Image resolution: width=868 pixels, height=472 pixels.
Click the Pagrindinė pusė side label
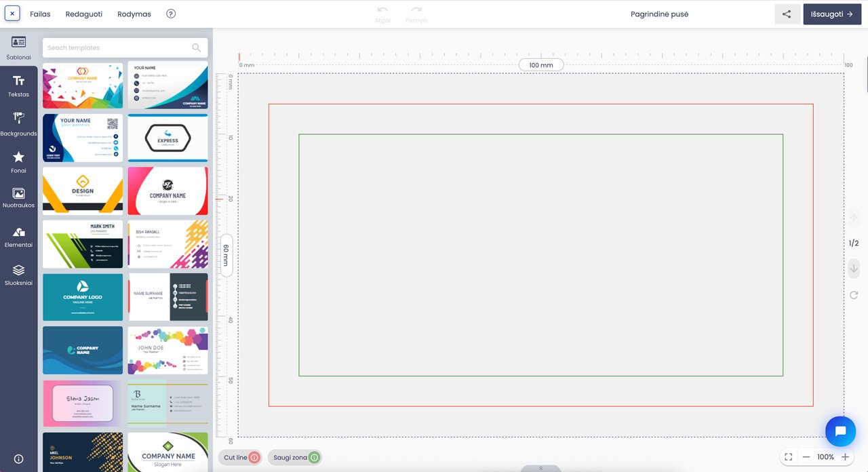coord(659,14)
